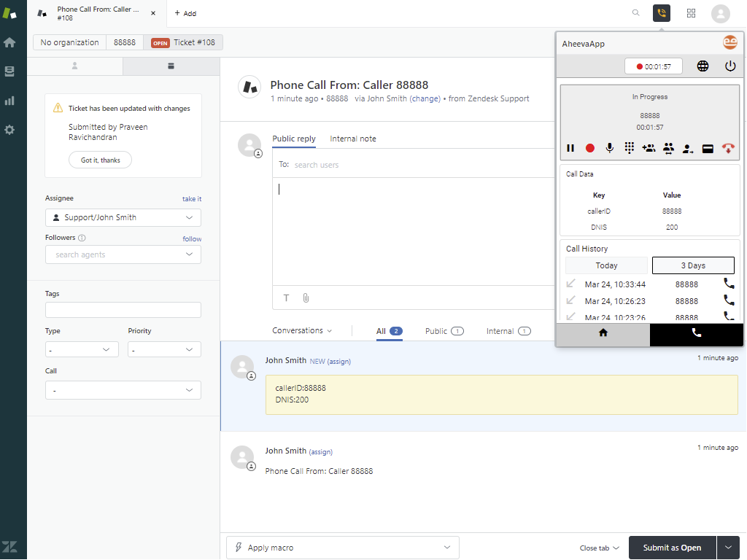Open the Assignee dropdown Support/John Smith
This screenshot has width=747, height=560.
[123, 217]
